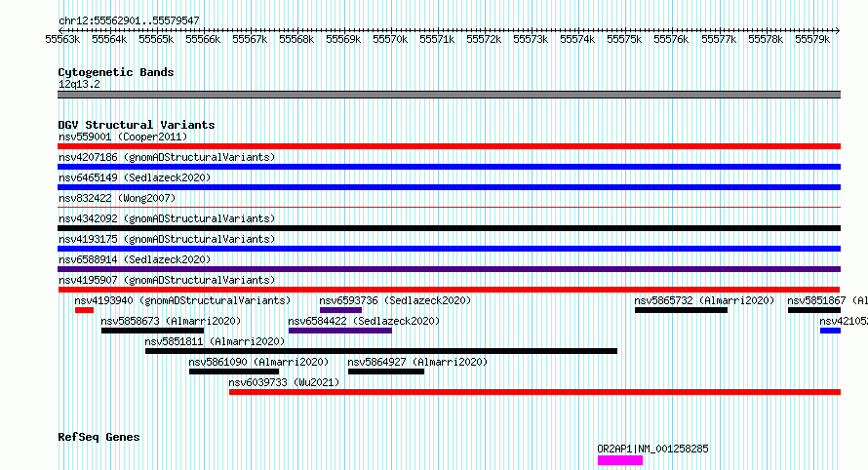Viewport: 868px width, 470px height.
Task: Click the blue nsv4193175 variant bar
Action: [x=449, y=249]
